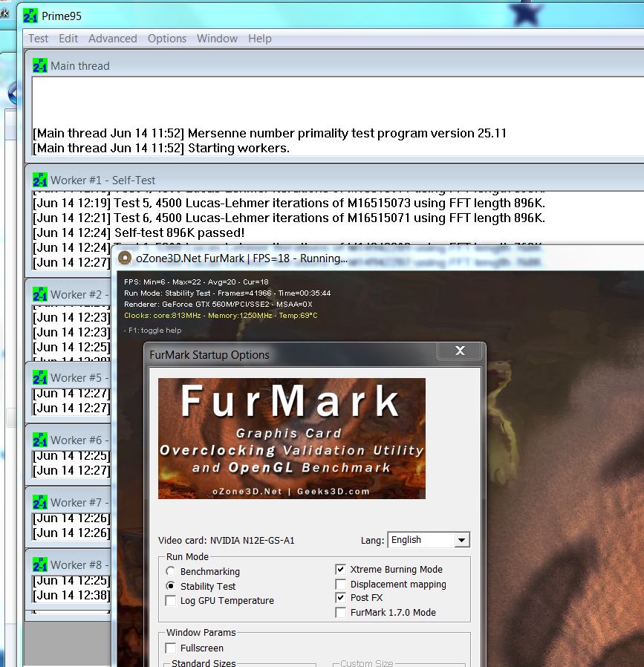Click the 'Starting workers.' log line
The image size is (644, 667).
point(161,148)
